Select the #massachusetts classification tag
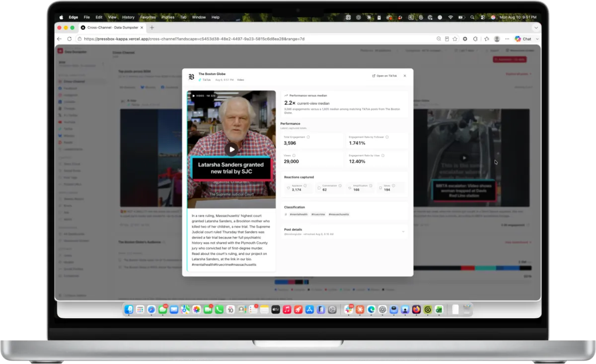The height and width of the screenshot is (364, 596). pyautogui.click(x=339, y=214)
